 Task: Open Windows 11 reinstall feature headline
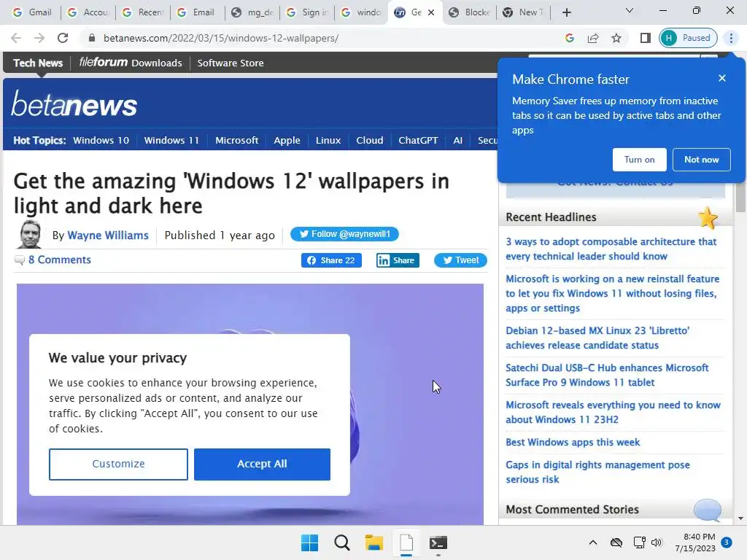[x=613, y=293]
